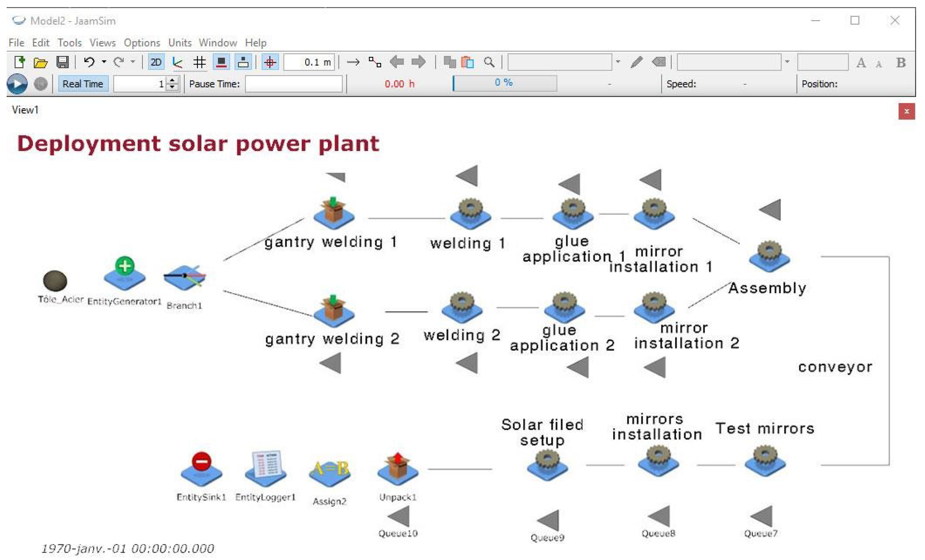
Task: Select the Branch1 object in the model
Action: click(184, 277)
